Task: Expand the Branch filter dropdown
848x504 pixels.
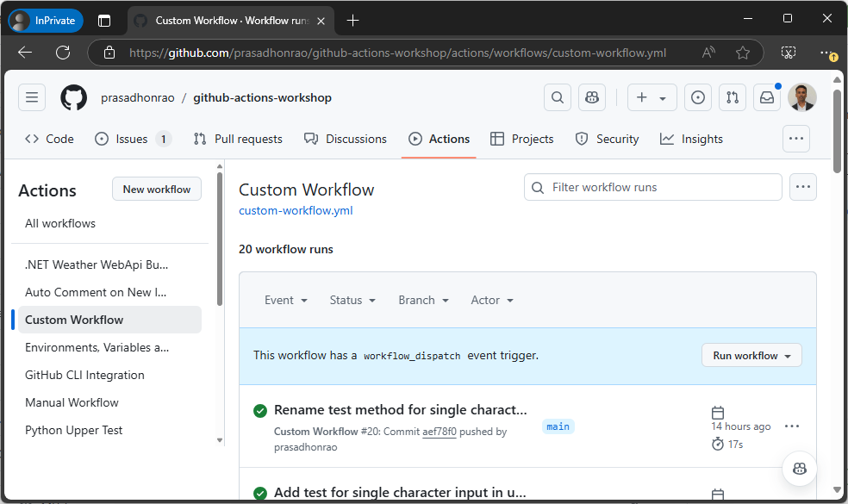Action: coord(423,300)
